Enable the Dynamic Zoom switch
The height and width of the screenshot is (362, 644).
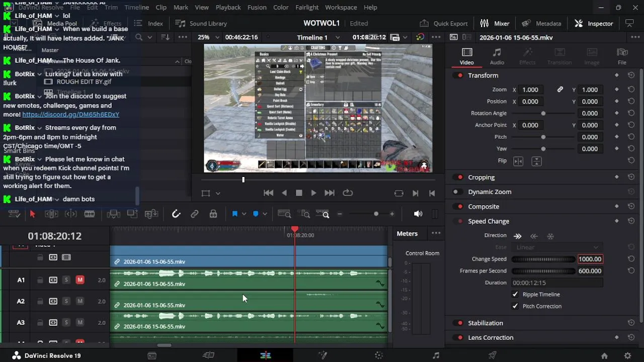point(457,192)
